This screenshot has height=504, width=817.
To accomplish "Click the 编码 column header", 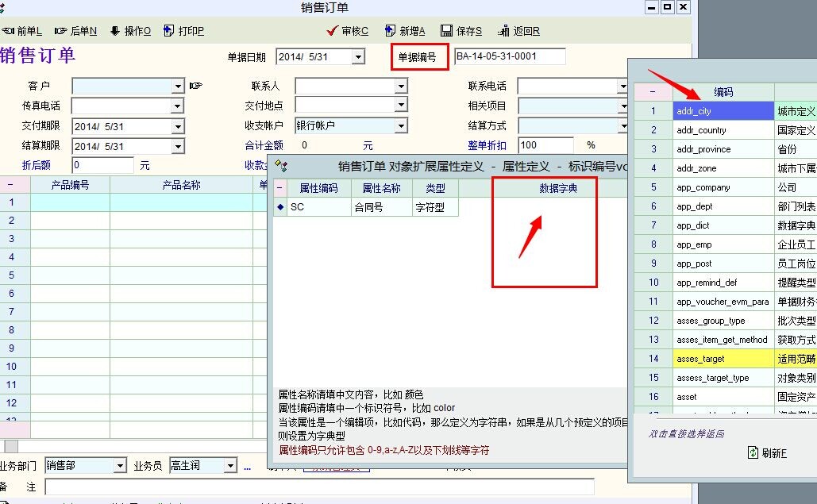I will [723, 92].
